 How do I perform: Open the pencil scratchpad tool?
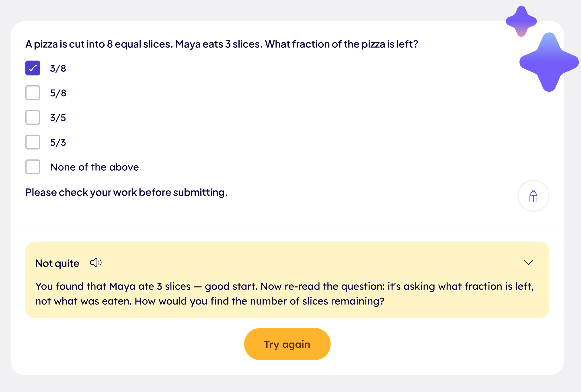coord(533,196)
